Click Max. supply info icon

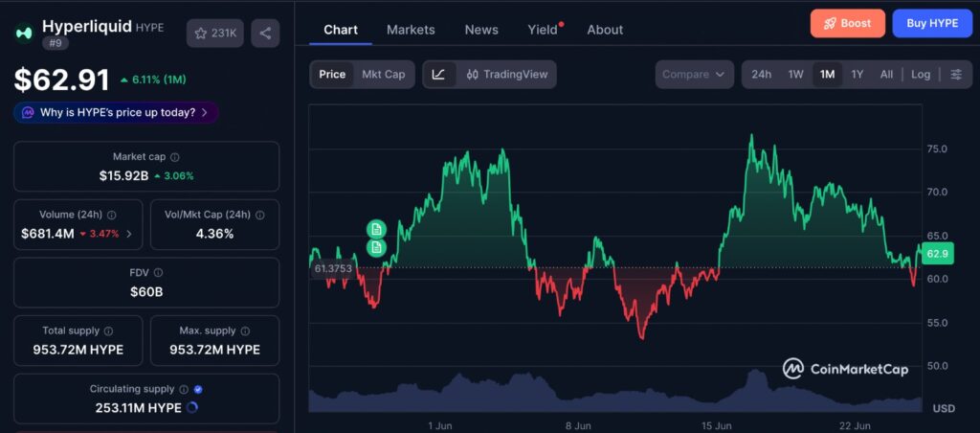click(x=245, y=330)
